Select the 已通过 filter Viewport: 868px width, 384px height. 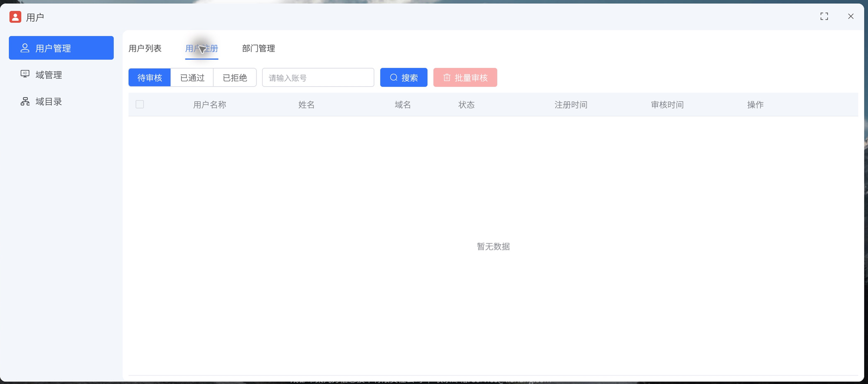tap(192, 78)
